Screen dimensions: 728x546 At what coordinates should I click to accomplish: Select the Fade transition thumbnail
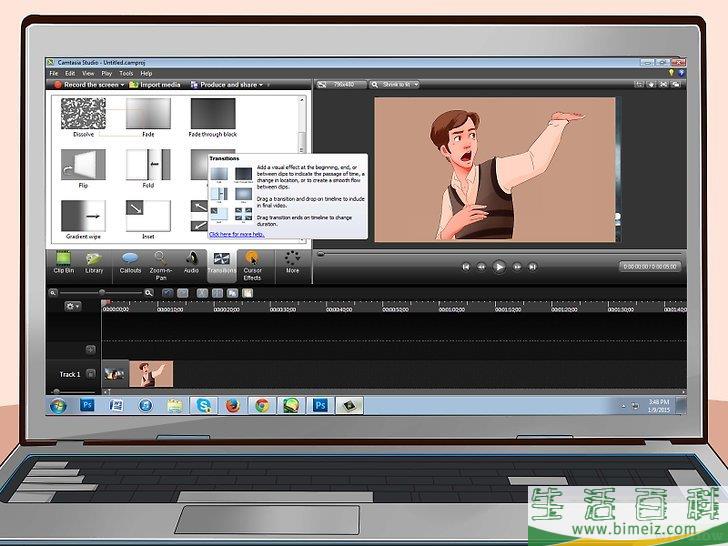148,113
